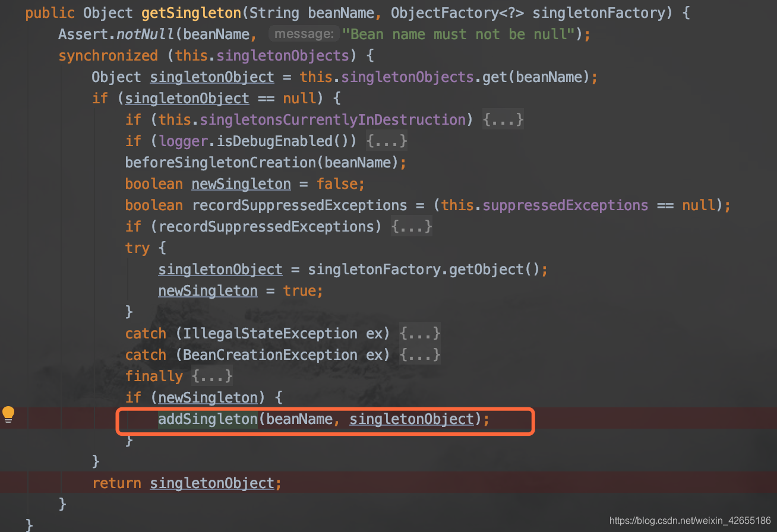Expand folded IllegalStateException catch block
The height and width of the screenshot is (532, 777).
coord(420,334)
